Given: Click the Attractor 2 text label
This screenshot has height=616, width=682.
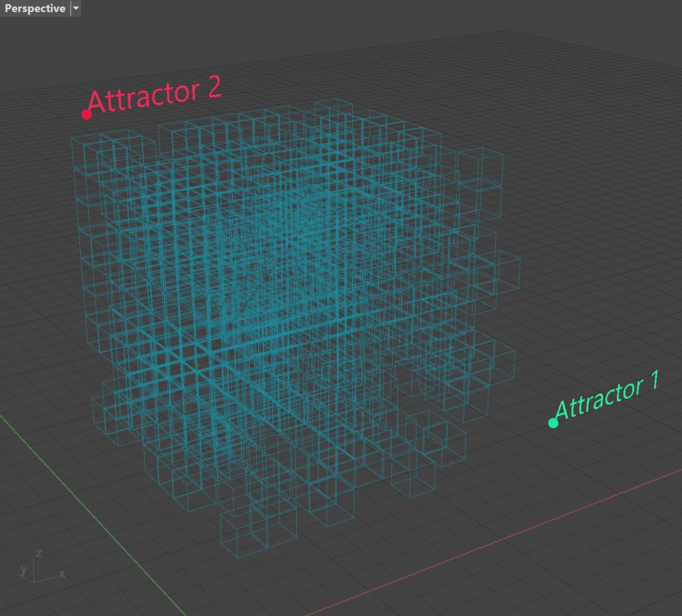Looking at the screenshot, I should coord(155,95).
